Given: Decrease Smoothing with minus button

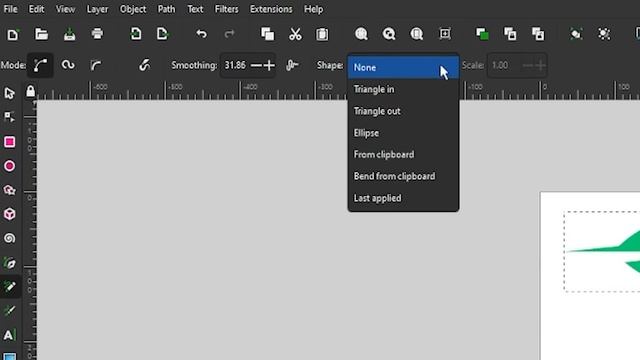Looking at the screenshot, I should (x=256, y=65).
